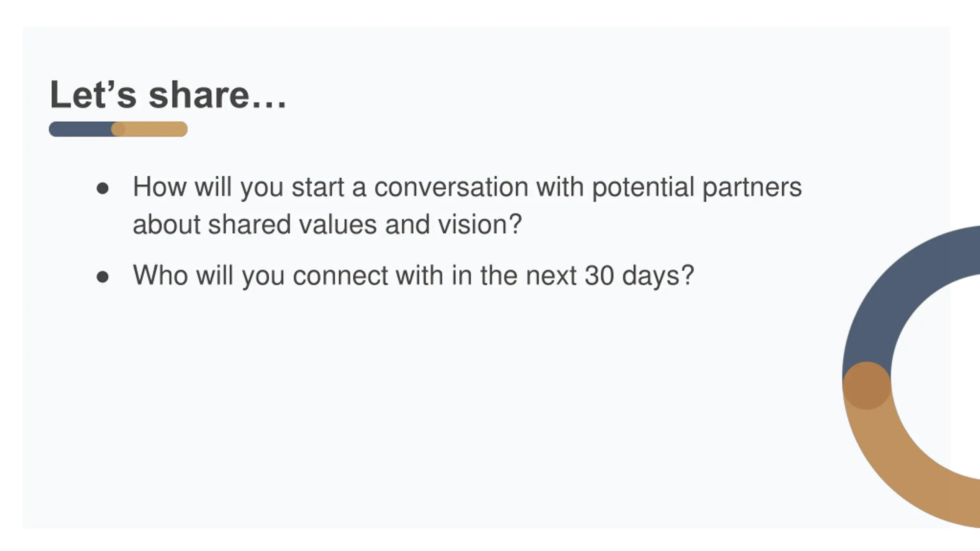The height and width of the screenshot is (551, 980).
Task: Click the line "about shared values and vision?"
Action: click(327, 224)
